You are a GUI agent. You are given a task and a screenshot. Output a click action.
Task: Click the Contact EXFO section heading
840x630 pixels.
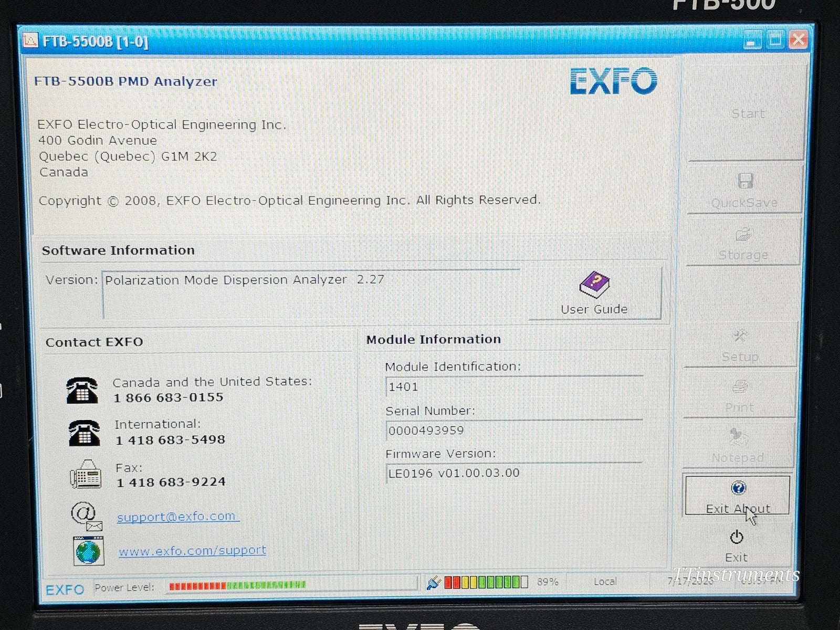(94, 342)
